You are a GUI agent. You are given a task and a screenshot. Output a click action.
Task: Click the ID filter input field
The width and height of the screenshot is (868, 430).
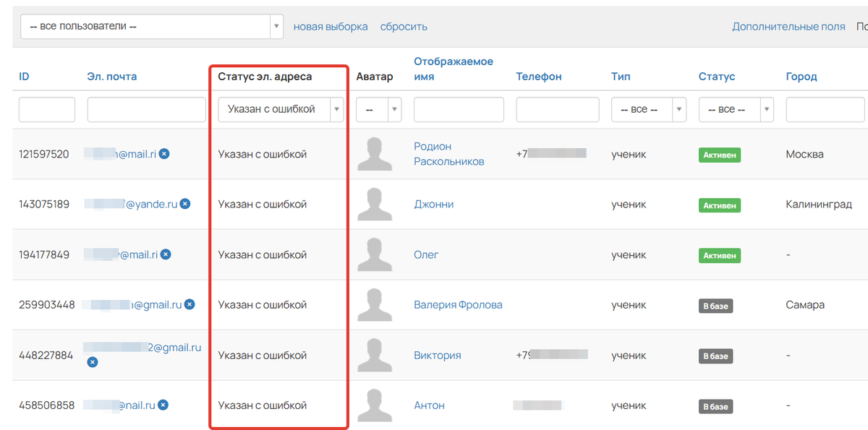47,110
